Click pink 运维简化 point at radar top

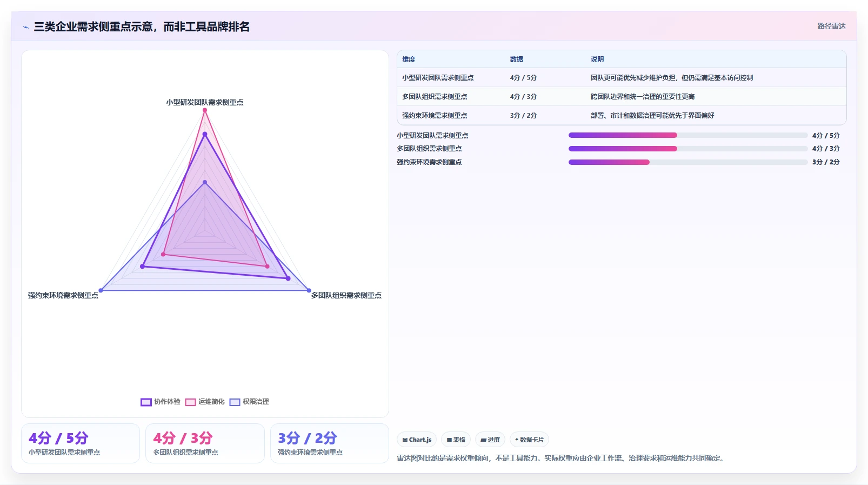pyautogui.click(x=205, y=110)
